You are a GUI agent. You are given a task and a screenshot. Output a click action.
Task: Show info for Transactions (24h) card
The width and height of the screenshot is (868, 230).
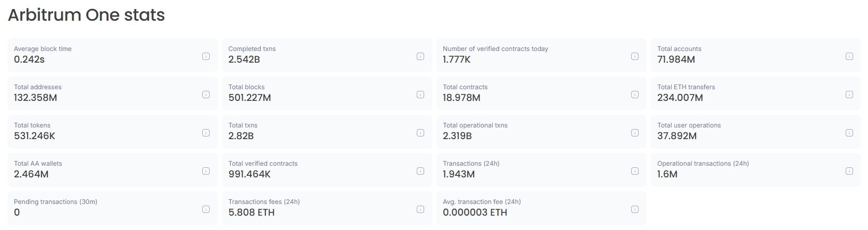(635, 171)
